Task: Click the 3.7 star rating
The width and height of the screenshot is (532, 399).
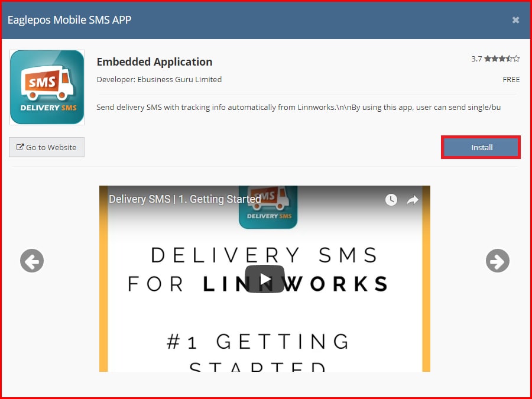Action: click(x=495, y=59)
